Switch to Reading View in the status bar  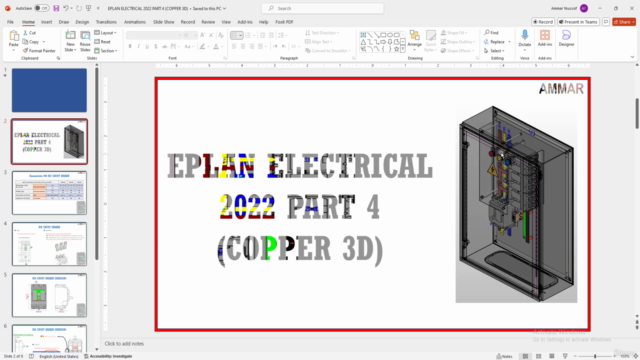point(551,356)
